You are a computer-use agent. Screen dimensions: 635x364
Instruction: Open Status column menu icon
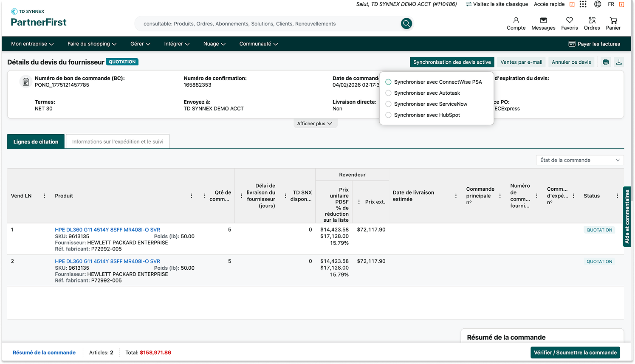point(617,196)
